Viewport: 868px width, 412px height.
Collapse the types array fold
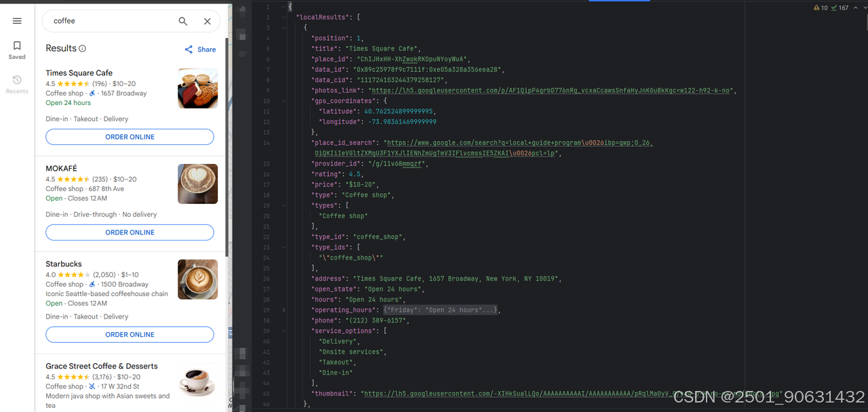click(x=283, y=205)
